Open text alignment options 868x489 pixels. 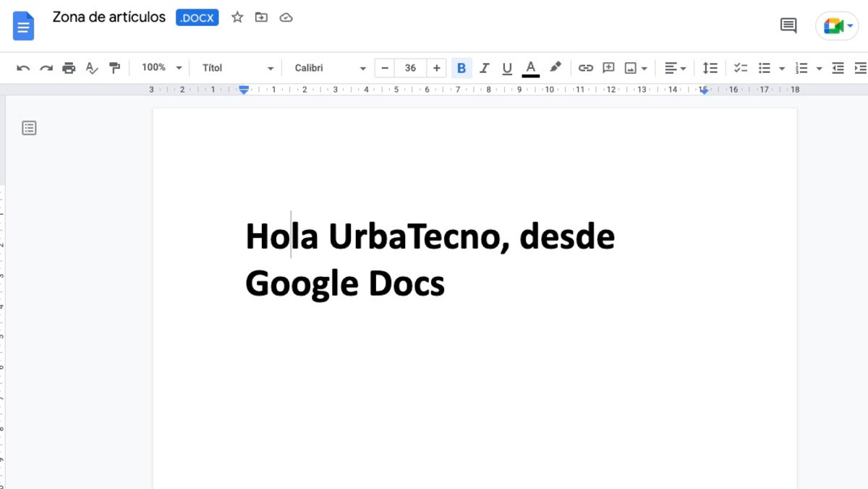[675, 68]
